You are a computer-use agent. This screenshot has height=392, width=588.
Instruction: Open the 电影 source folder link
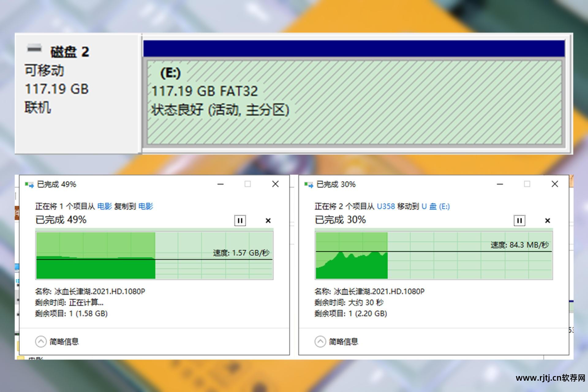pyautogui.click(x=104, y=206)
